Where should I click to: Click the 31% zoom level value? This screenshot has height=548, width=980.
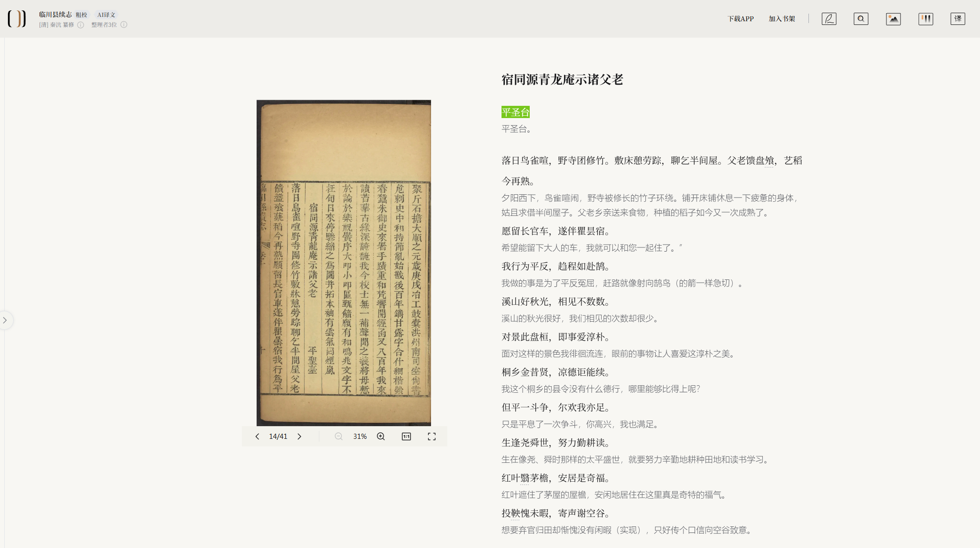pos(360,437)
